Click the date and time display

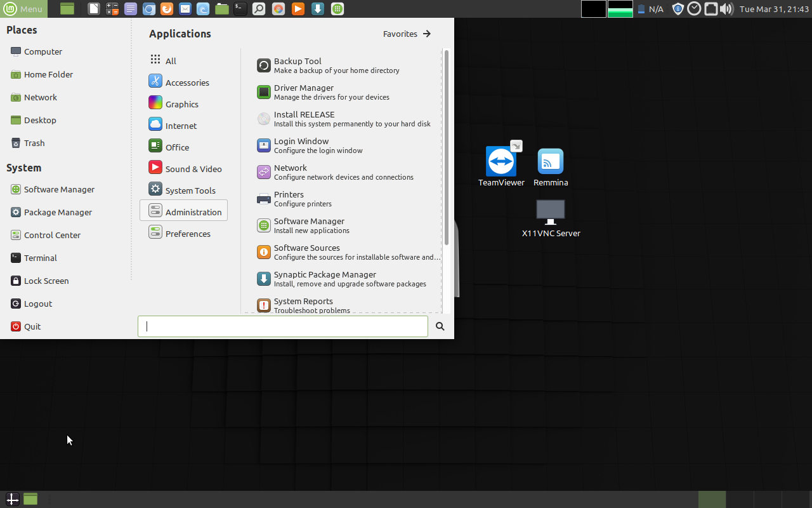click(774, 9)
